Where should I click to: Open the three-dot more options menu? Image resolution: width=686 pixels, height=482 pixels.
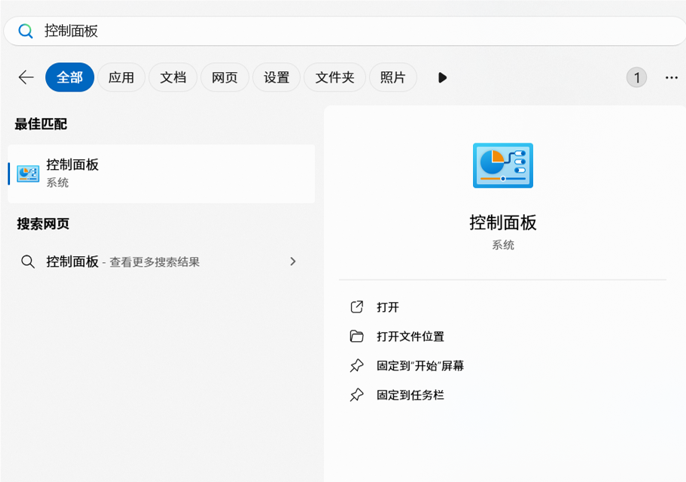click(x=671, y=78)
